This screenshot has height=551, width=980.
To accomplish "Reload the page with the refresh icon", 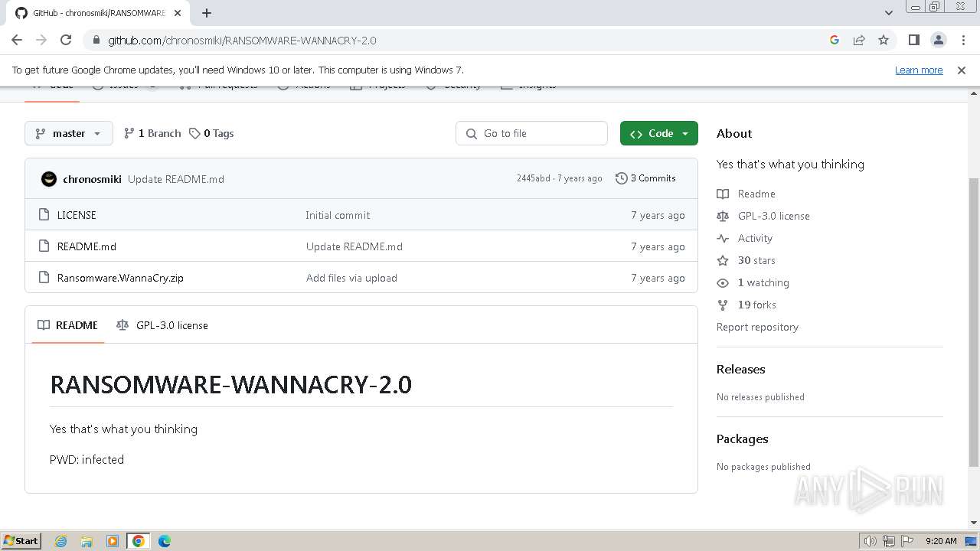I will coord(66,40).
